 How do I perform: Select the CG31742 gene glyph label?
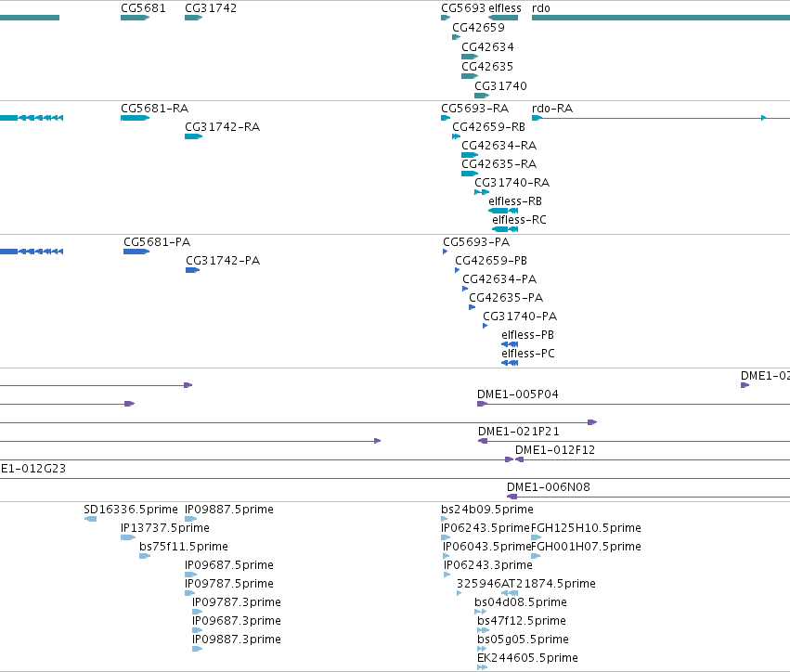pyautogui.click(x=211, y=8)
